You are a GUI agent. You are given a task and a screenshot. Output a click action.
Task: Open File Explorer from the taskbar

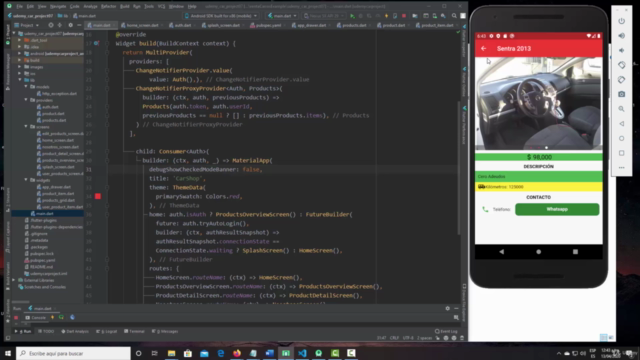tap(171, 353)
